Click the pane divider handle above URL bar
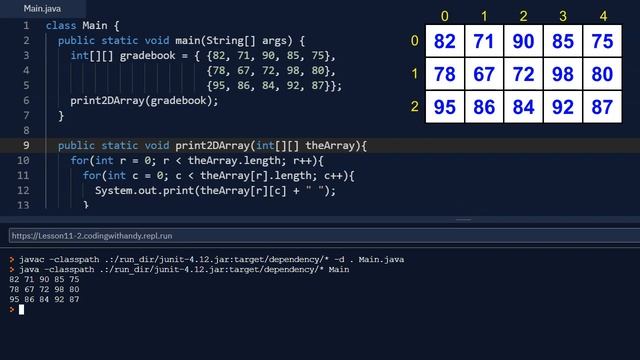640x360 pixels. coord(464,220)
